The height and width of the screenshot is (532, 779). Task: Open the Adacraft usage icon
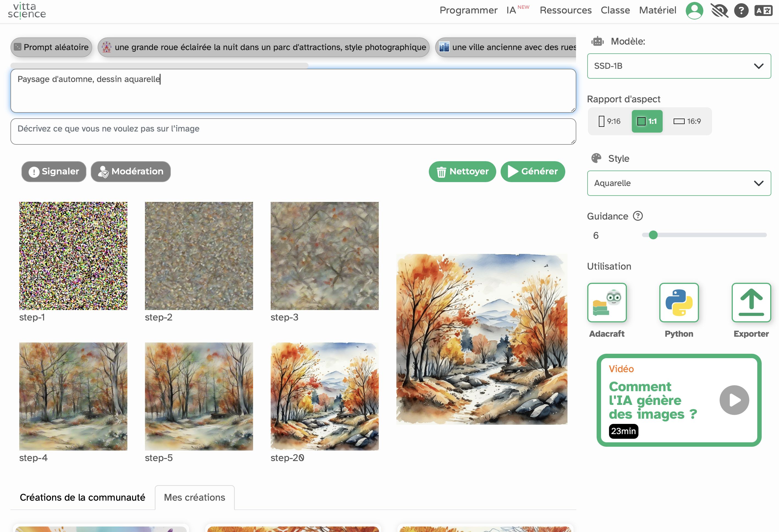pos(607,302)
